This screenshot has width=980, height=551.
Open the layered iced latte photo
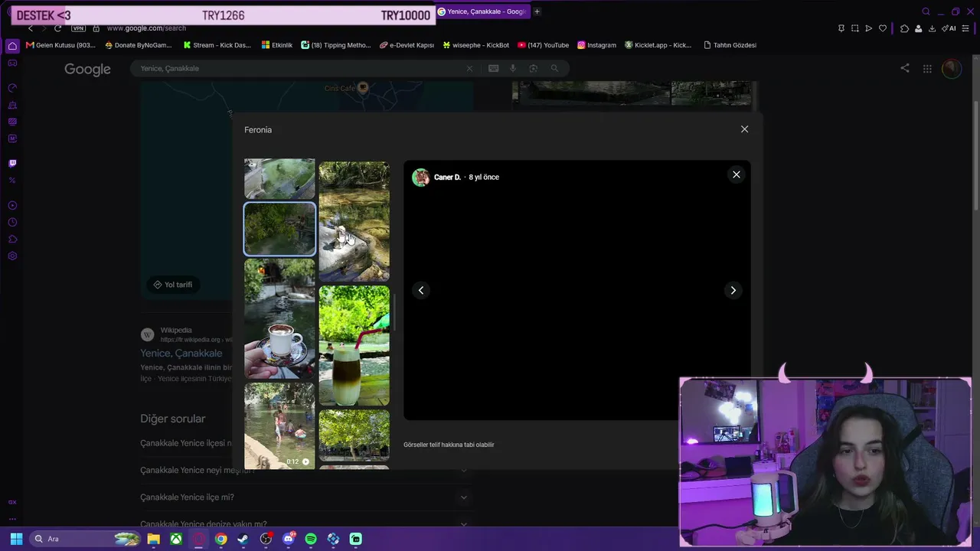coord(354,346)
